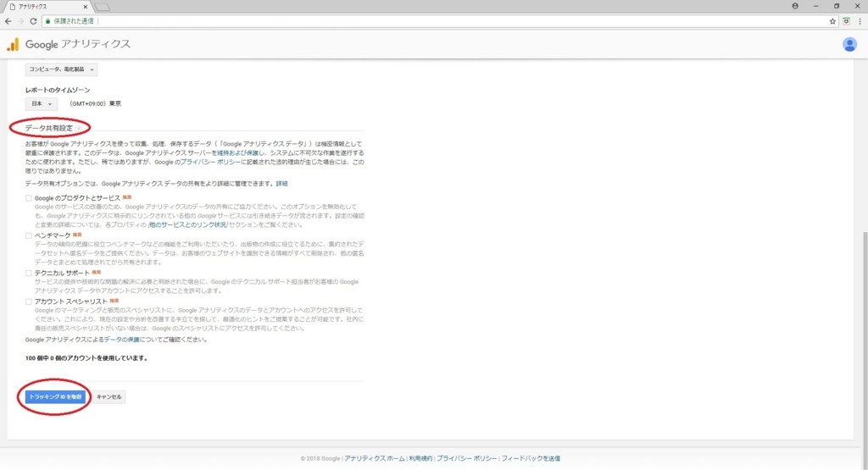Click the Google Analytics logo icon

13,44
